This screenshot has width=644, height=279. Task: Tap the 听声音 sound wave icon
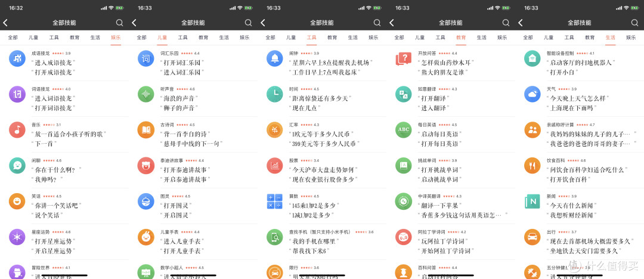[x=146, y=94]
